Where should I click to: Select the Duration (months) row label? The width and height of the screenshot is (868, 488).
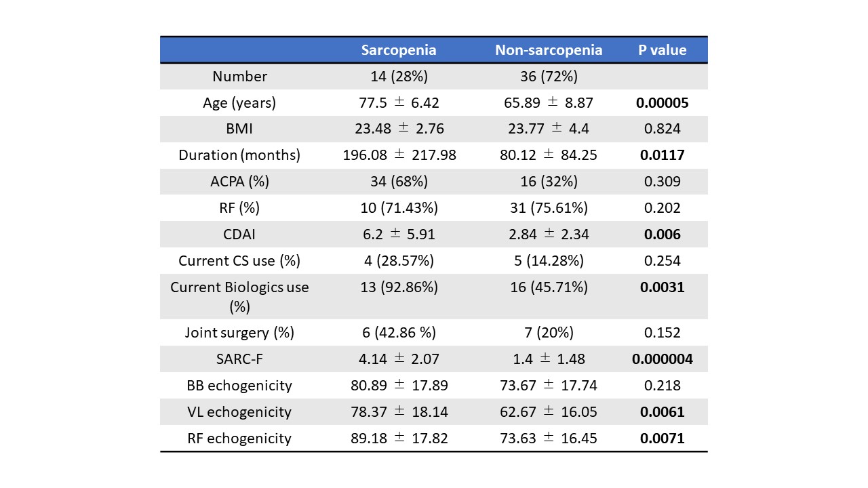point(239,155)
